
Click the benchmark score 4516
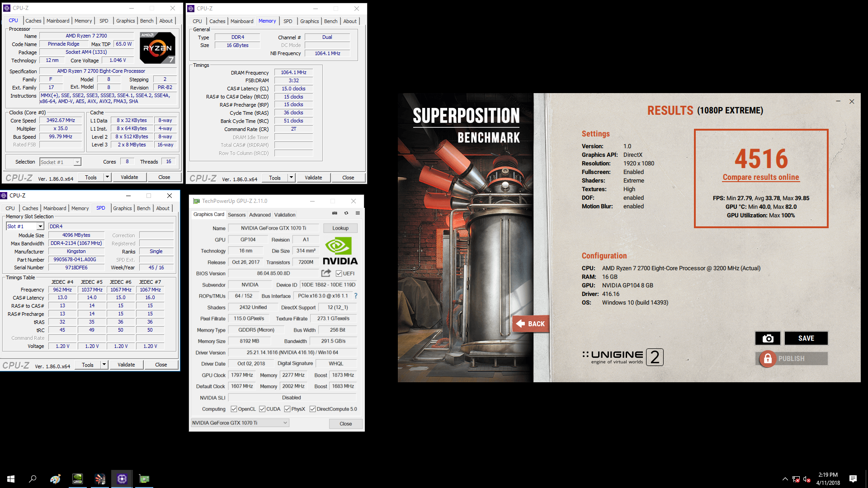click(761, 158)
